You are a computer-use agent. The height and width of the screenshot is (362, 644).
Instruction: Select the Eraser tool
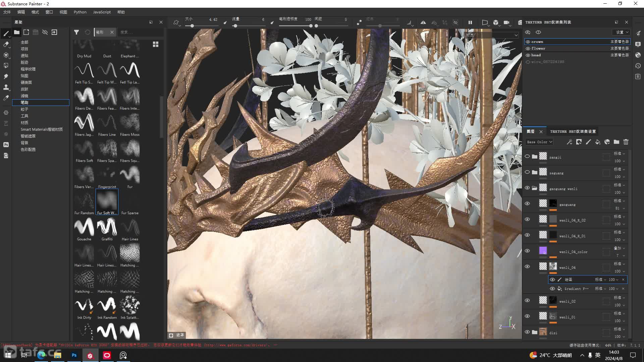(6, 44)
